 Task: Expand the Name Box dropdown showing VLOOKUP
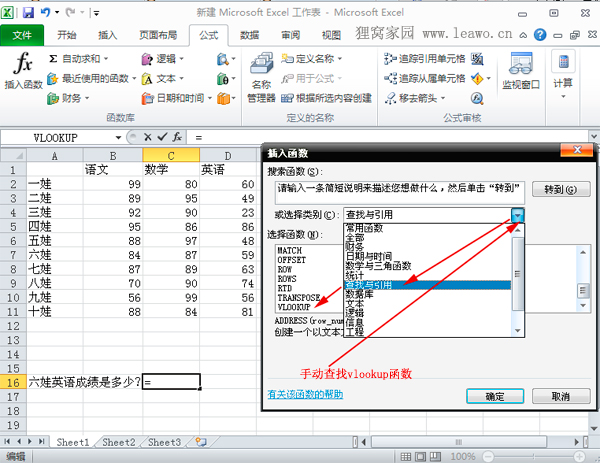118,137
